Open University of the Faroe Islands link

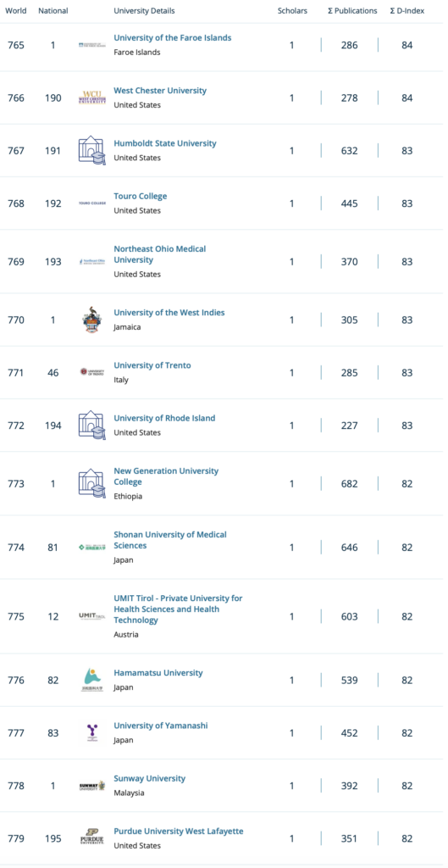pos(173,37)
